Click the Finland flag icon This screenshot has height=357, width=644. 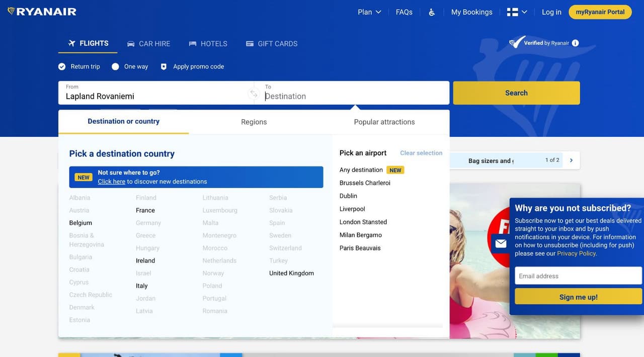512,12
